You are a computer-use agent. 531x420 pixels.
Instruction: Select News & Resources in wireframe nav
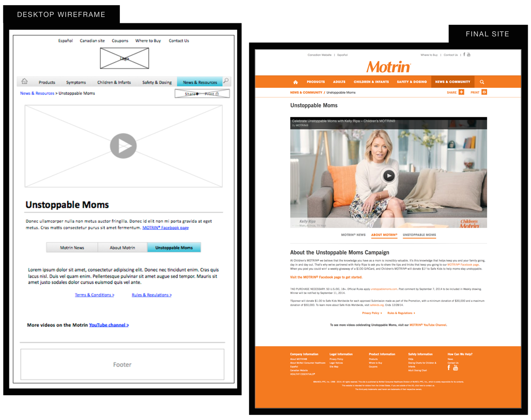[x=200, y=82]
